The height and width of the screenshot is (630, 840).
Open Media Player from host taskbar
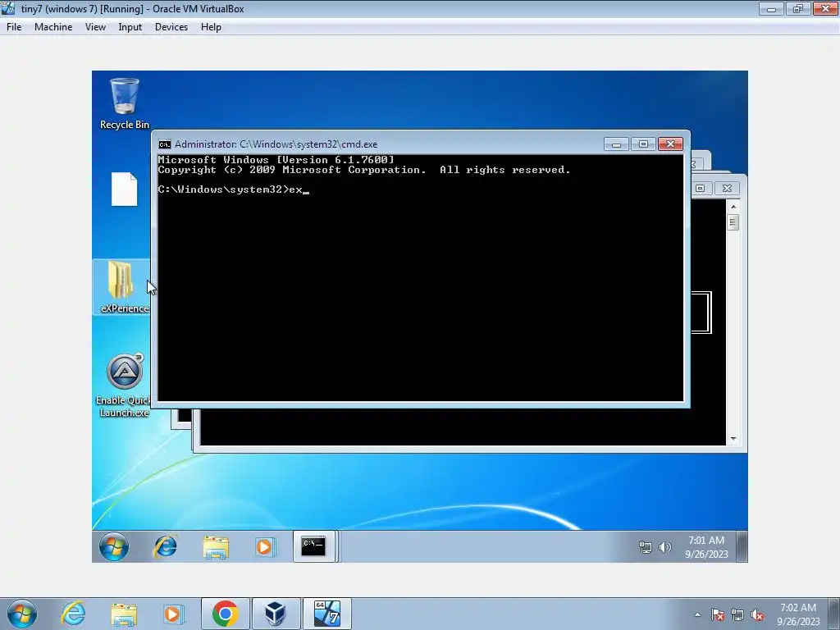[x=173, y=614]
